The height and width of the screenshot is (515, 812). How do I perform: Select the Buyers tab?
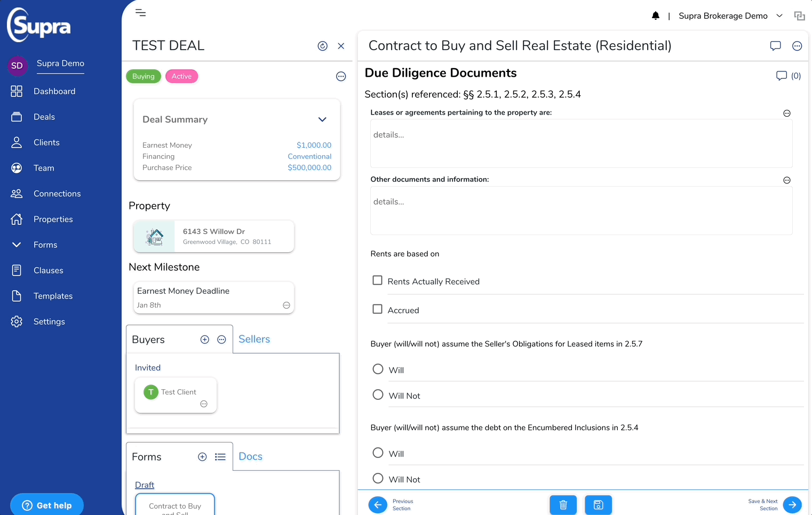(148, 340)
